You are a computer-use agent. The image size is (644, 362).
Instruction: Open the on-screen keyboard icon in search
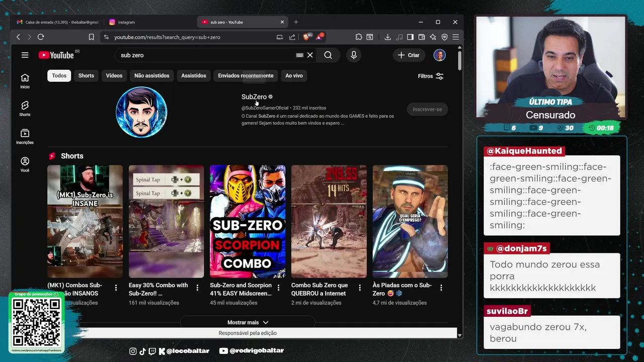(x=300, y=55)
